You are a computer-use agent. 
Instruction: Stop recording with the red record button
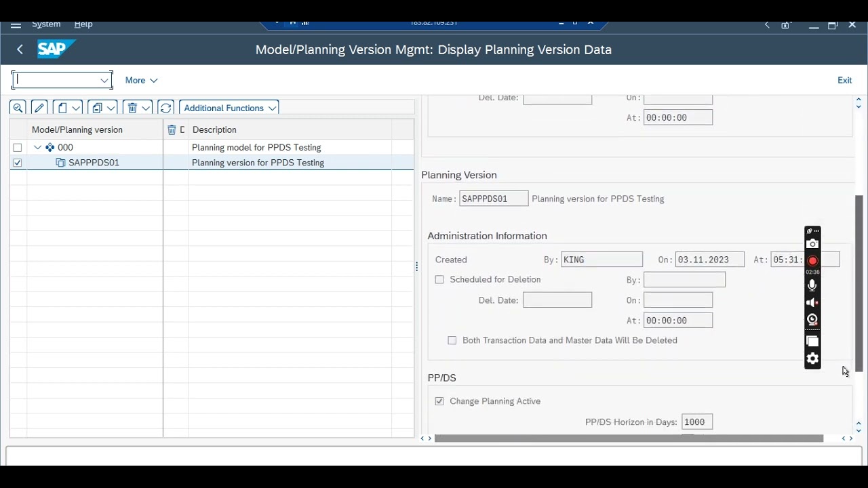812,261
